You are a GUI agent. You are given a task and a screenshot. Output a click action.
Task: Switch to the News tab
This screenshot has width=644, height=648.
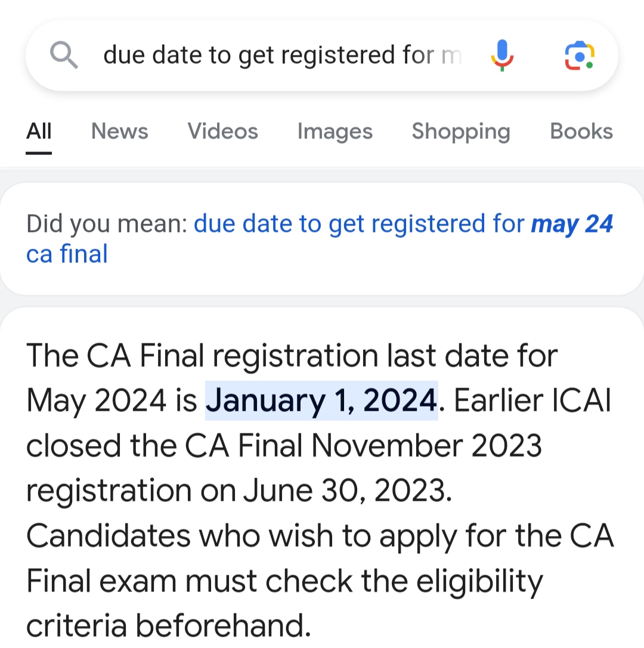(x=119, y=131)
